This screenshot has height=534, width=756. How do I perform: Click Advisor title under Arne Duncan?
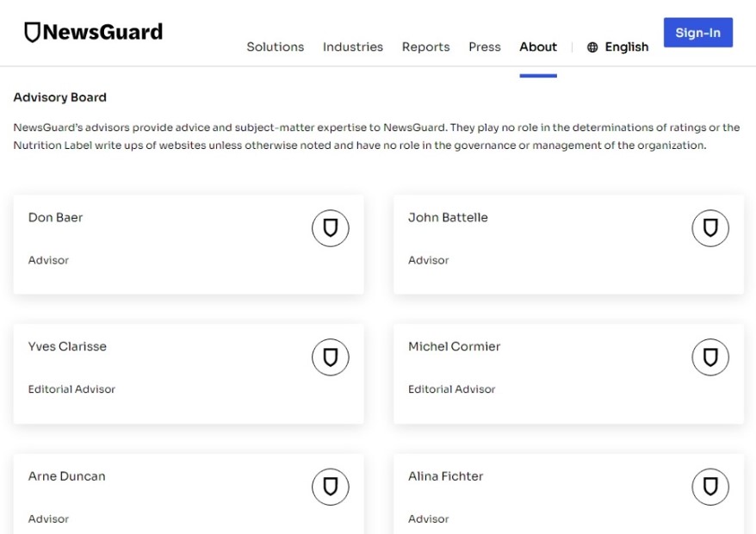49,519
